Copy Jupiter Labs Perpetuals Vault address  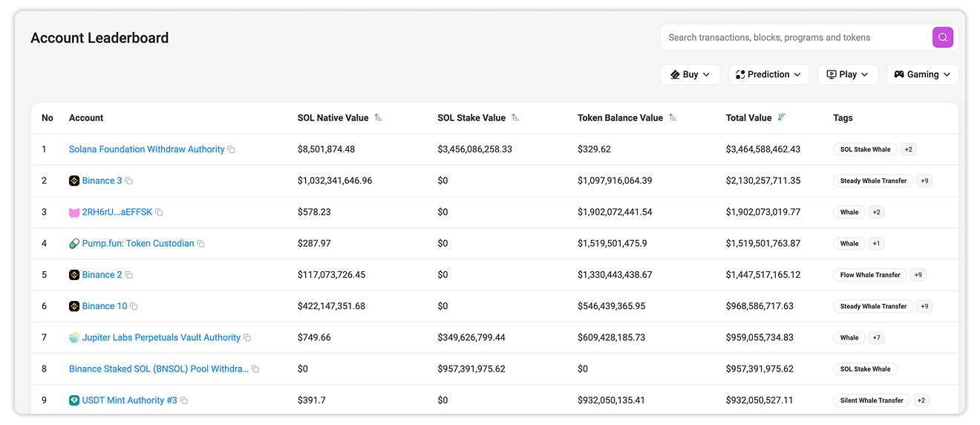[x=247, y=337]
